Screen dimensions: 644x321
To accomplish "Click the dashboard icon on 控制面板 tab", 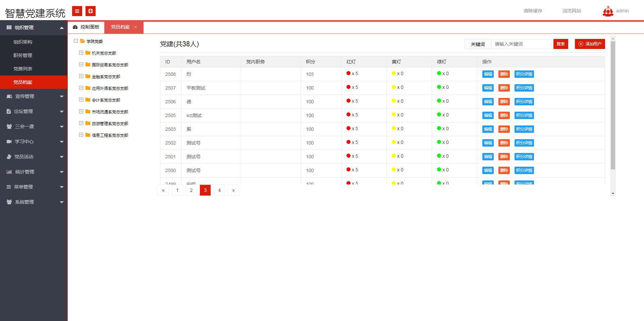I will [75, 27].
